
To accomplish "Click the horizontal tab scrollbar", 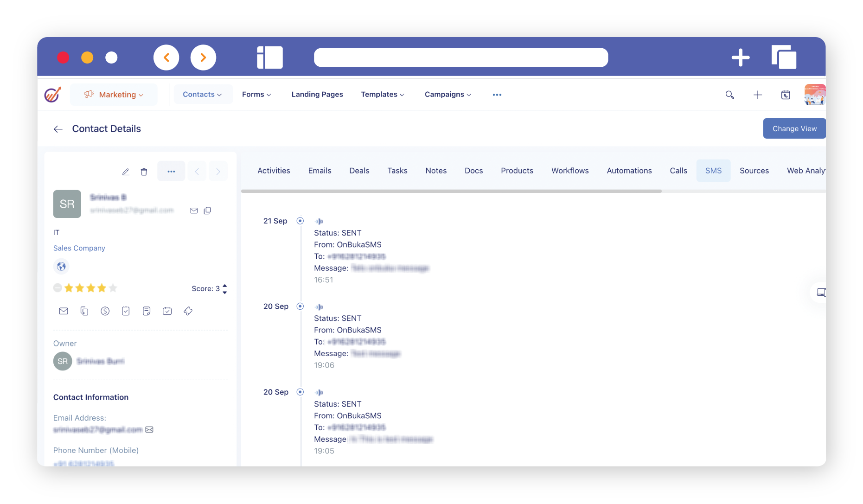I will click(x=451, y=191).
